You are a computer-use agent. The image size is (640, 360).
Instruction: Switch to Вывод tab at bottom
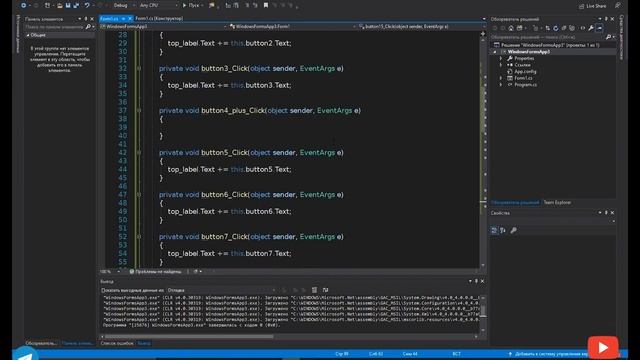tap(144, 344)
